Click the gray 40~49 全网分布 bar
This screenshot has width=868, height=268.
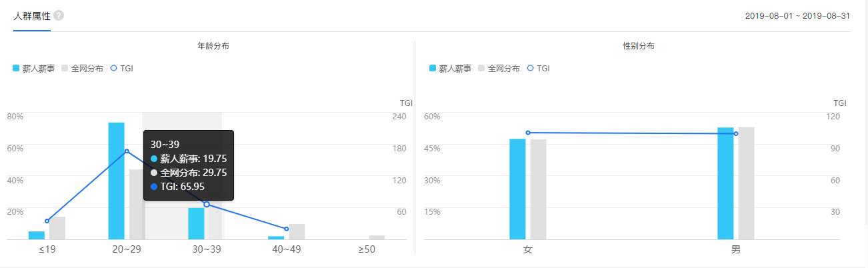tap(297, 231)
